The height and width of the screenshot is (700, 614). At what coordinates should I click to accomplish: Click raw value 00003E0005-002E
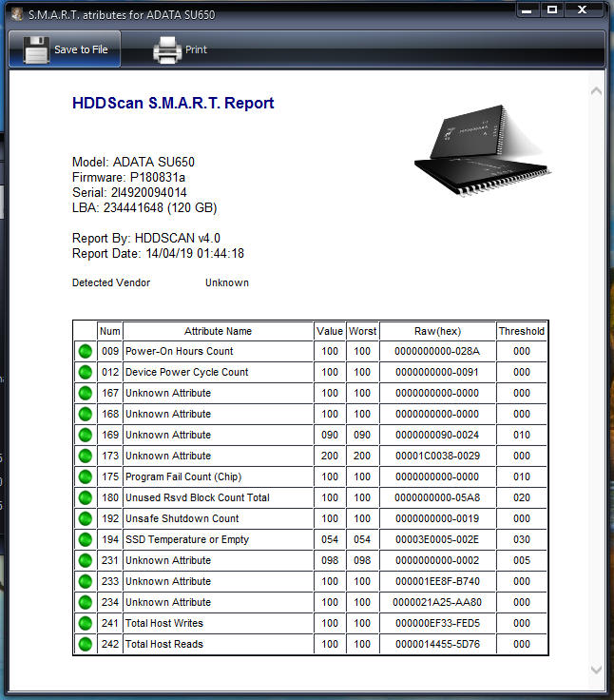click(x=437, y=539)
